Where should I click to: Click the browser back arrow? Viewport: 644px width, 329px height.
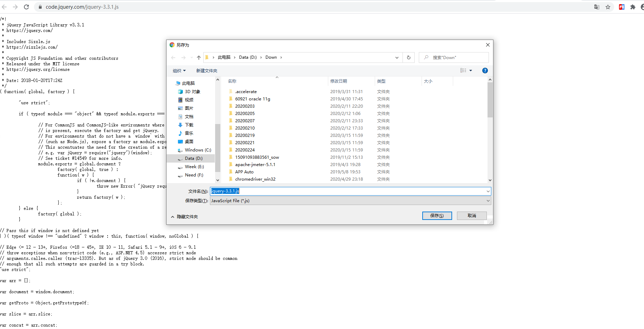(x=4, y=7)
